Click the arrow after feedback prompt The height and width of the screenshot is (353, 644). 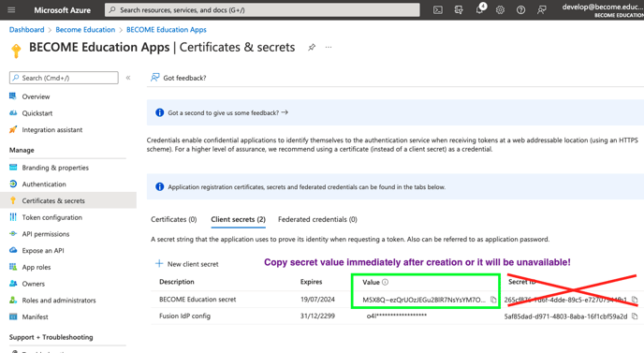tap(285, 112)
